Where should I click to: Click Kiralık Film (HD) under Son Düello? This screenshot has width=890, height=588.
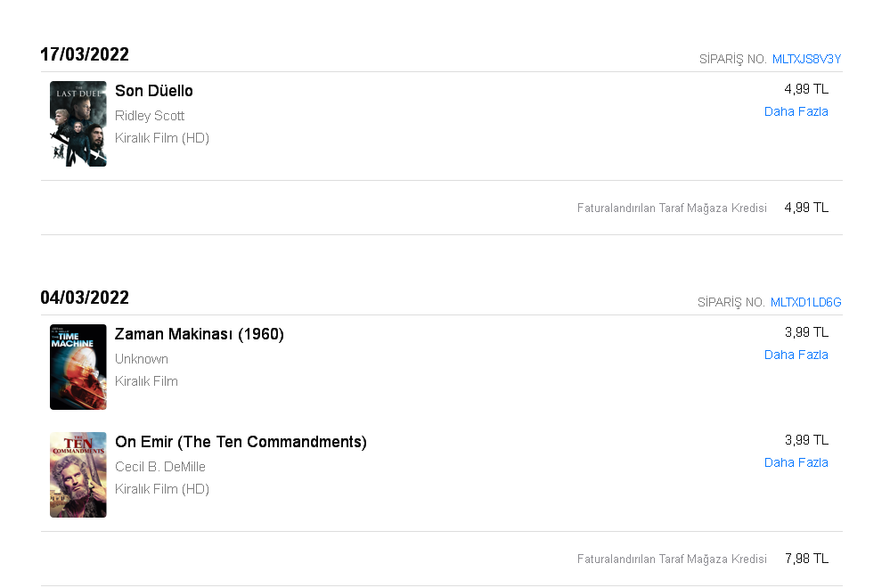(162, 138)
